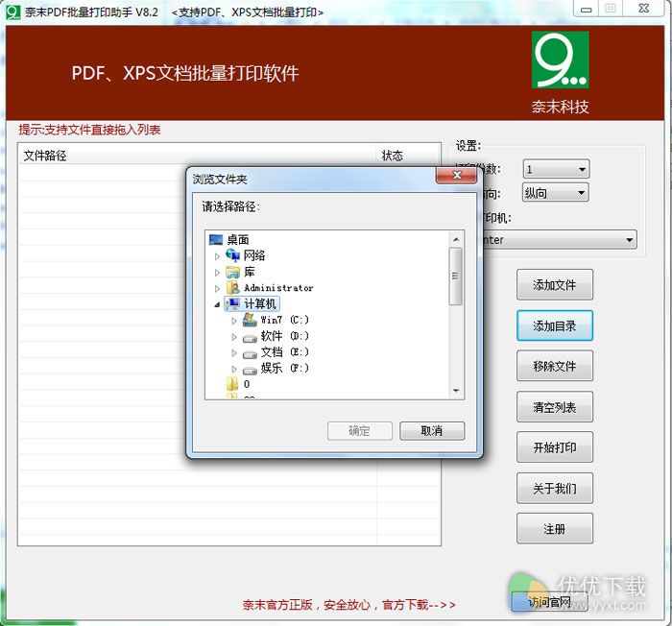Expand the 库 tree node

[217, 273]
